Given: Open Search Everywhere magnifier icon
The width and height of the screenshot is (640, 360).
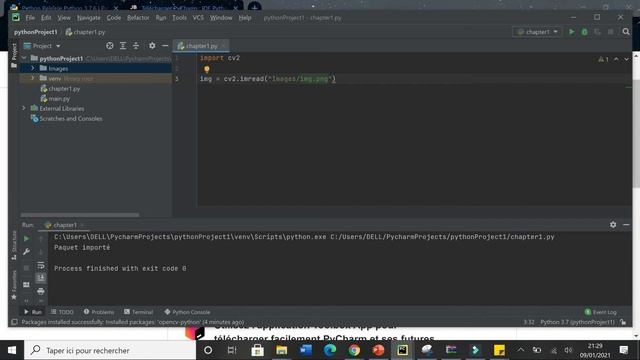Looking at the screenshot, I should pos(626,32).
